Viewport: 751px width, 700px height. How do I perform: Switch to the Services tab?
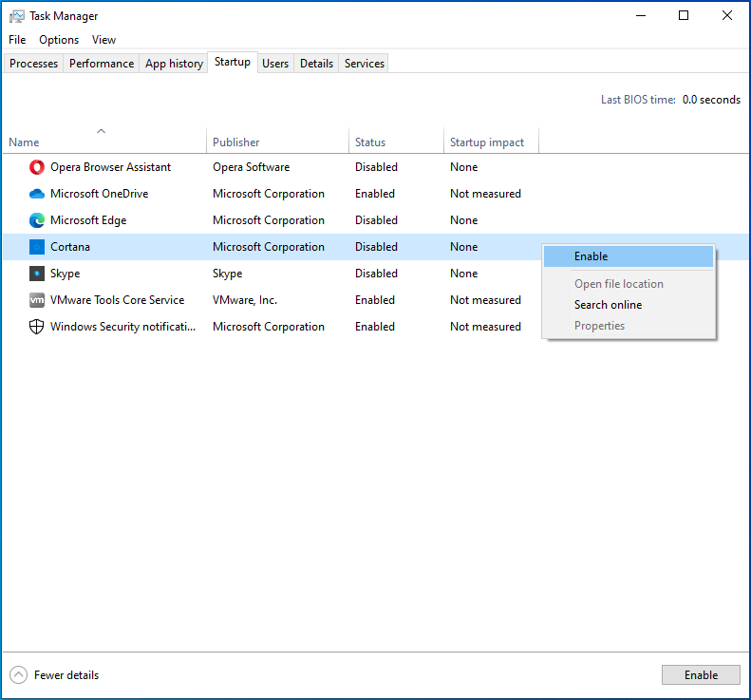(365, 64)
